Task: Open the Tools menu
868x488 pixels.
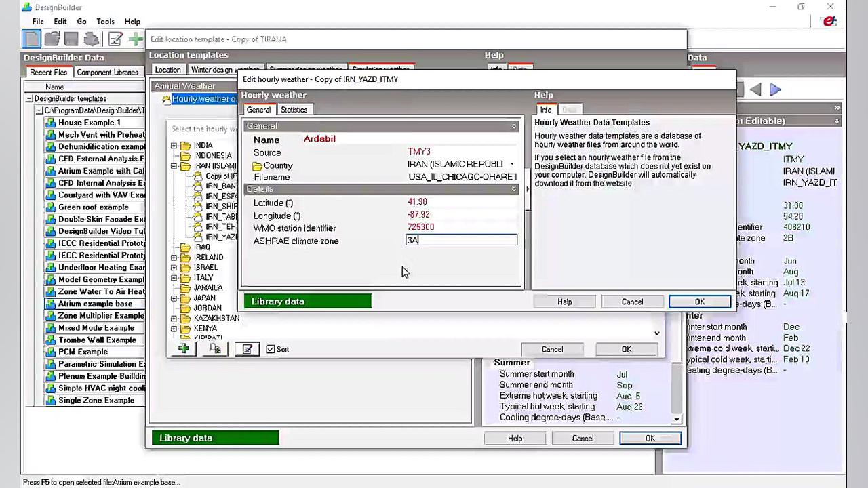Action: [x=105, y=22]
